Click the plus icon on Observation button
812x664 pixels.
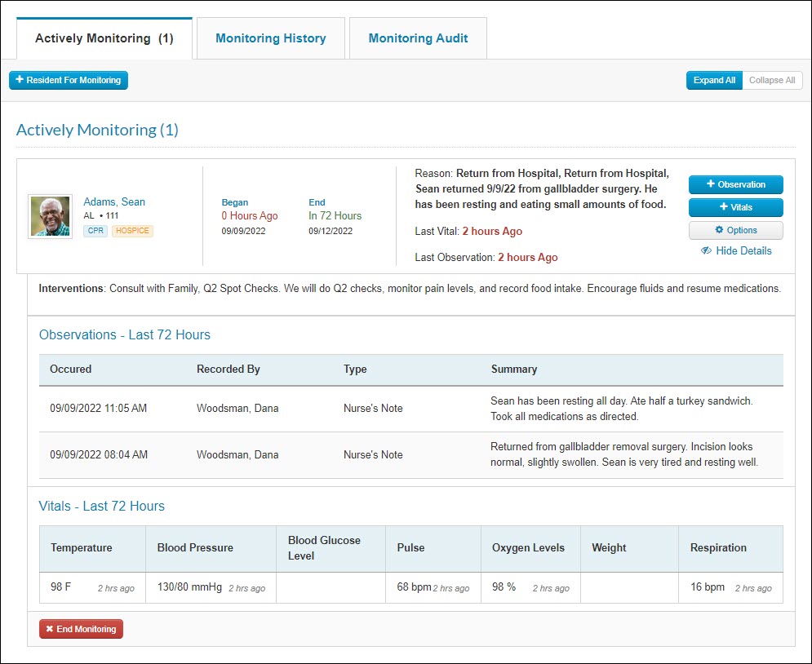tap(711, 184)
